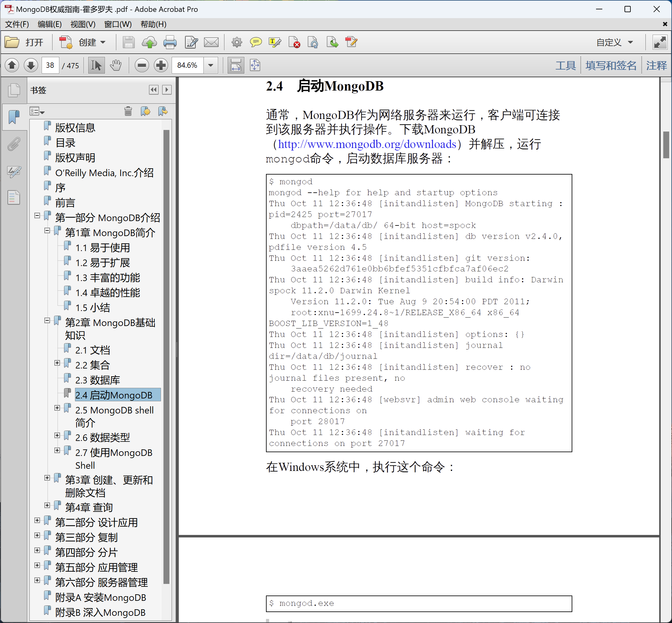Toggle the text selection tool
This screenshot has height=623, width=672.
96,65
